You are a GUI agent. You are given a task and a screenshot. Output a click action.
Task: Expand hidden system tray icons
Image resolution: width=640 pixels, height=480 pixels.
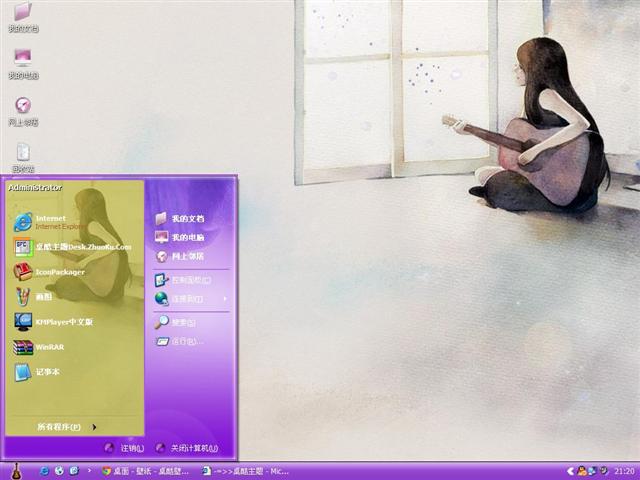point(570,471)
